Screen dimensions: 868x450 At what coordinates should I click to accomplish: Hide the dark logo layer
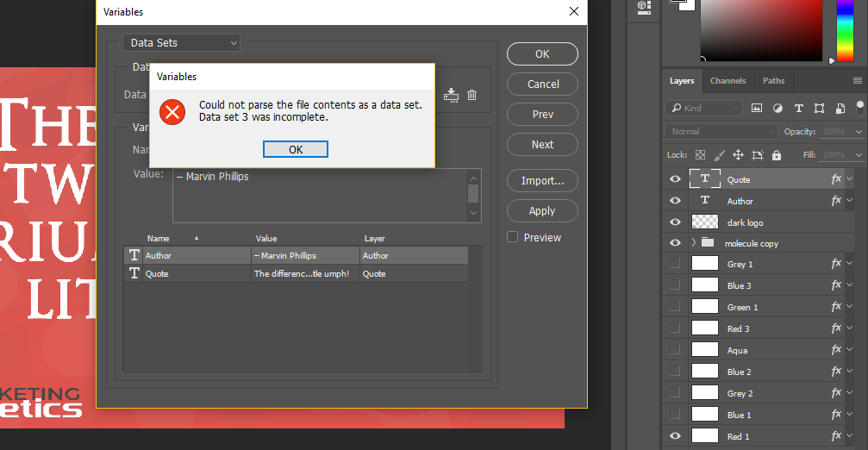(x=676, y=222)
